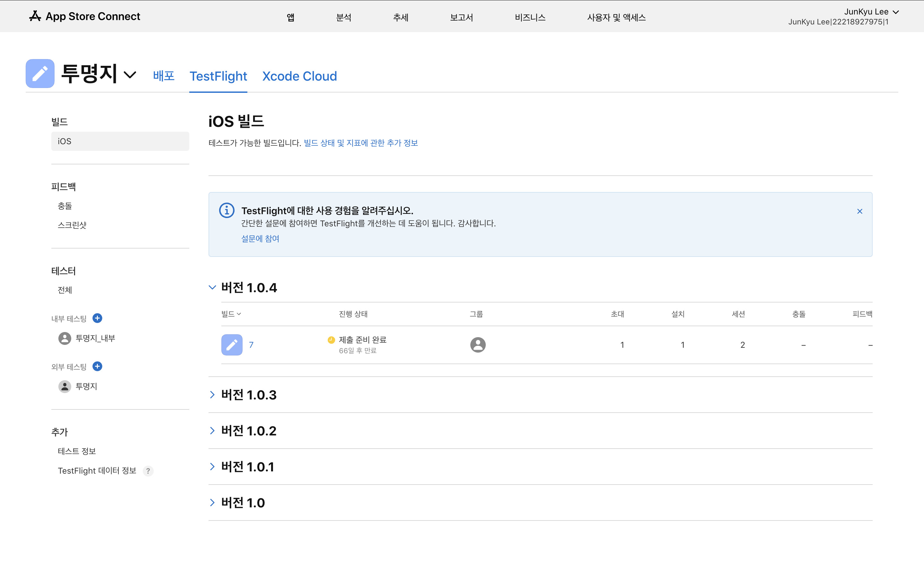Open 충돌 feedback in sidebar
924x578 pixels.
65,206
